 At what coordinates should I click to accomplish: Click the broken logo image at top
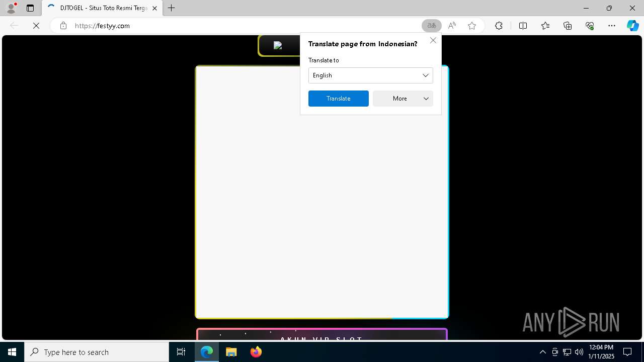278,45
